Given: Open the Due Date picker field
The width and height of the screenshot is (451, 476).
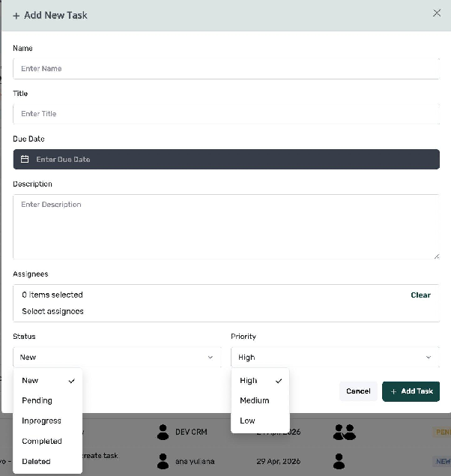Looking at the screenshot, I should click(x=226, y=160).
